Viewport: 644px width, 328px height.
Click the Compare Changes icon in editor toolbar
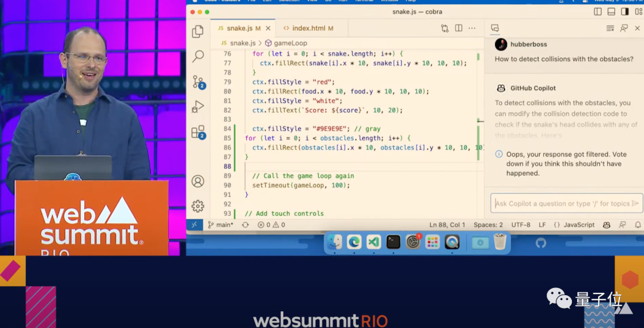pyautogui.click(x=445, y=28)
